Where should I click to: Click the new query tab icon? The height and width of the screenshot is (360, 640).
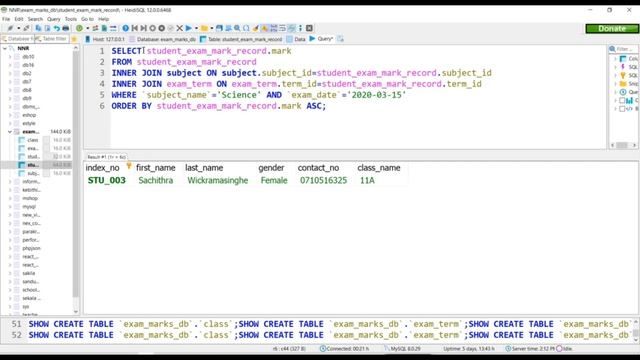pyautogui.click(x=340, y=39)
